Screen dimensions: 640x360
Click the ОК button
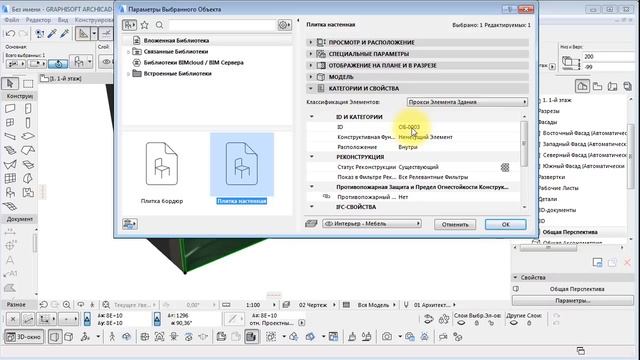[x=505, y=224]
